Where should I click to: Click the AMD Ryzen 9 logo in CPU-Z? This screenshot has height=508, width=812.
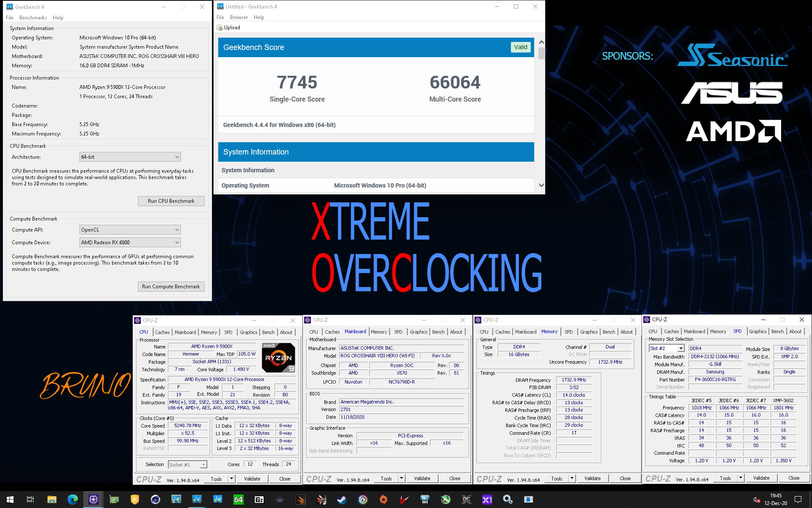[278, 358]
